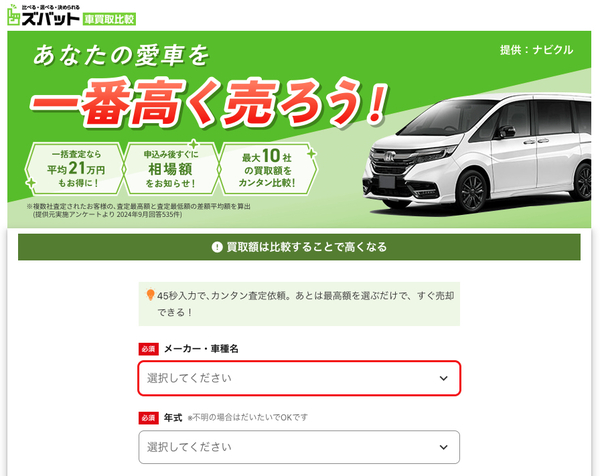Viewport: 600px width, 476px height.
Task: Click chevron arrow in 年式 field
Action: pos(443,447)
